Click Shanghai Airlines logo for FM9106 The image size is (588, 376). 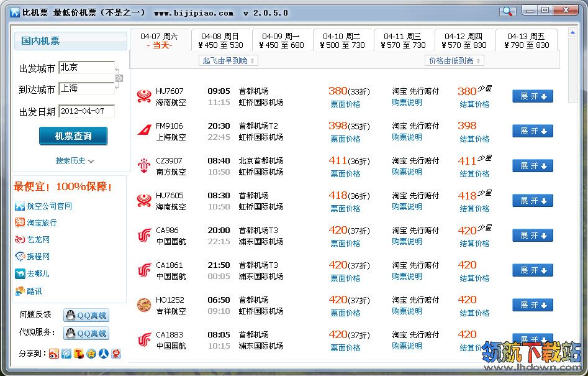pyautogui.click(x=144, y=131)
